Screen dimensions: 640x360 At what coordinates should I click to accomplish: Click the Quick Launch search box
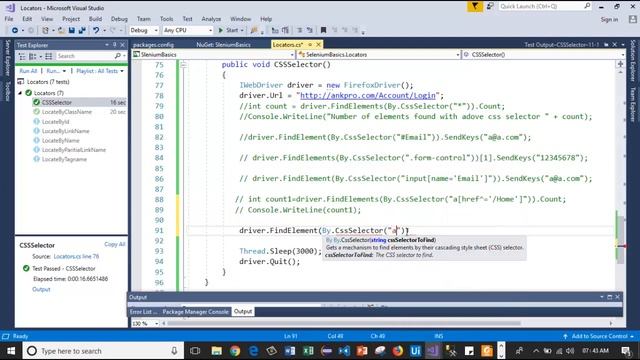tap(545, 6)
